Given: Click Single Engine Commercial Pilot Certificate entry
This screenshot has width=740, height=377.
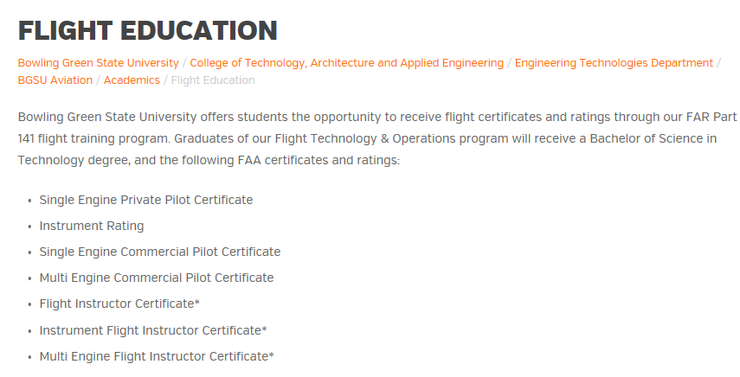Looking at the screenshot, I should click(x=160, y=252).
